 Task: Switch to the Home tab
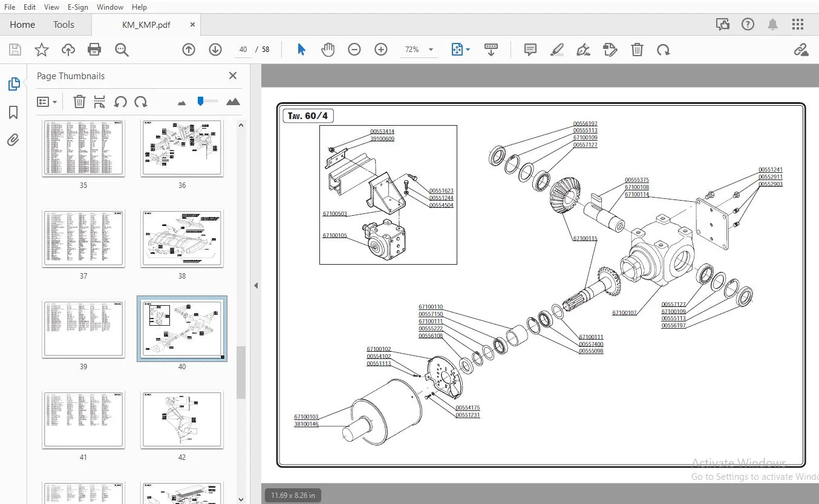pos(22,25)
